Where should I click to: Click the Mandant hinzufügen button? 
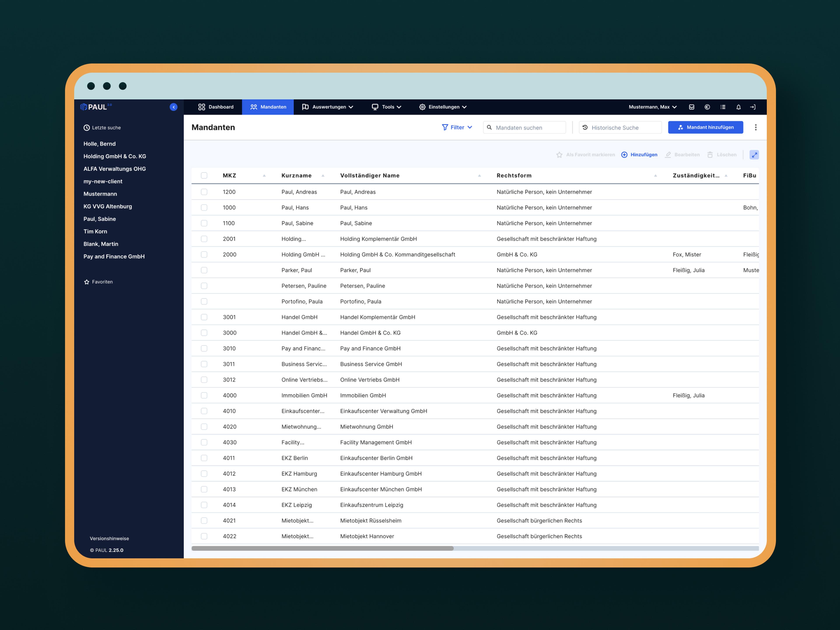(x=705, y=128)
